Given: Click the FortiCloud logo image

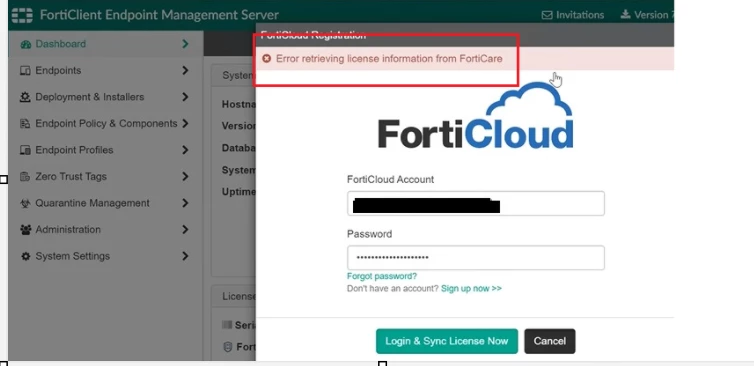Looking at the screenshot, I should pos(476,116).
